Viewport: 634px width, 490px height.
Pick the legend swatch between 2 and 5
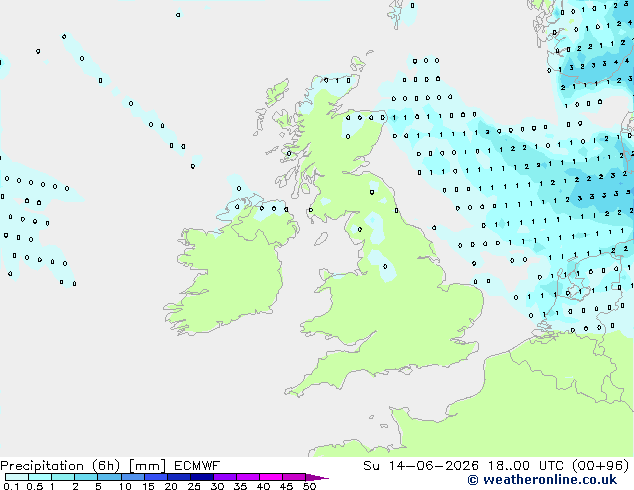tap(86, 477)
